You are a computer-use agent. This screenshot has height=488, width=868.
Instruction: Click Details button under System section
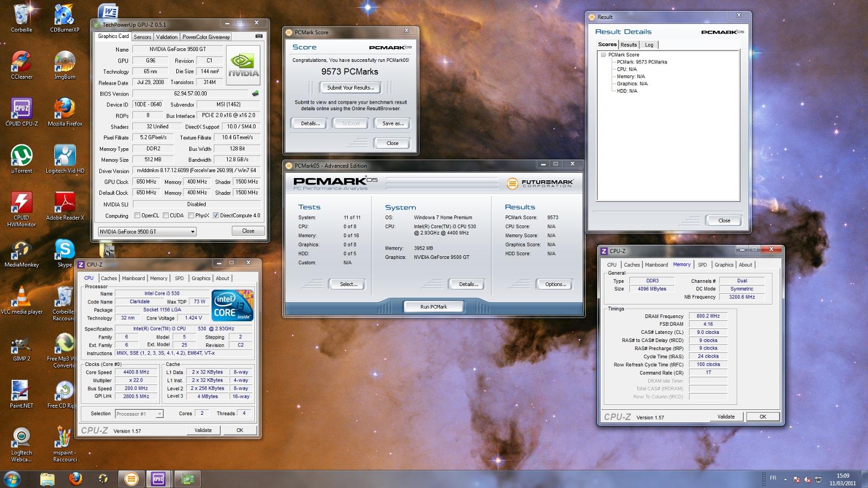tap(468, 284)
